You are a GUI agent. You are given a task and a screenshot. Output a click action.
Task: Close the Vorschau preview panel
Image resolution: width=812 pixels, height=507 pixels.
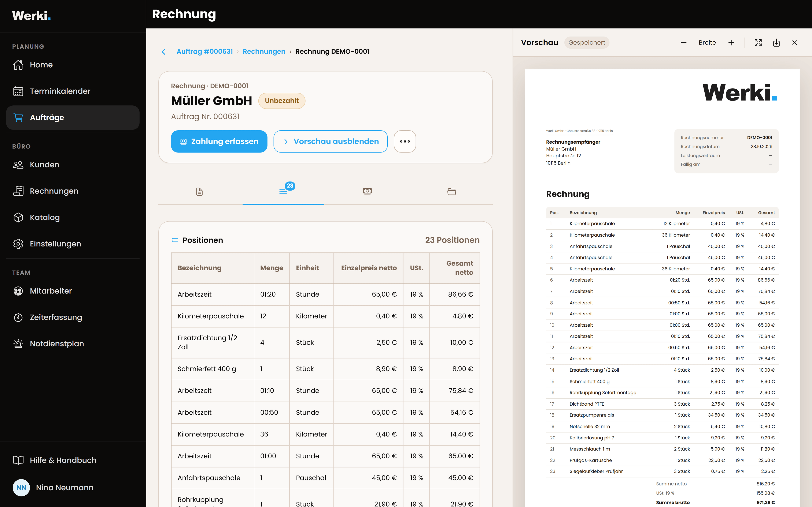tap(794, 43)
